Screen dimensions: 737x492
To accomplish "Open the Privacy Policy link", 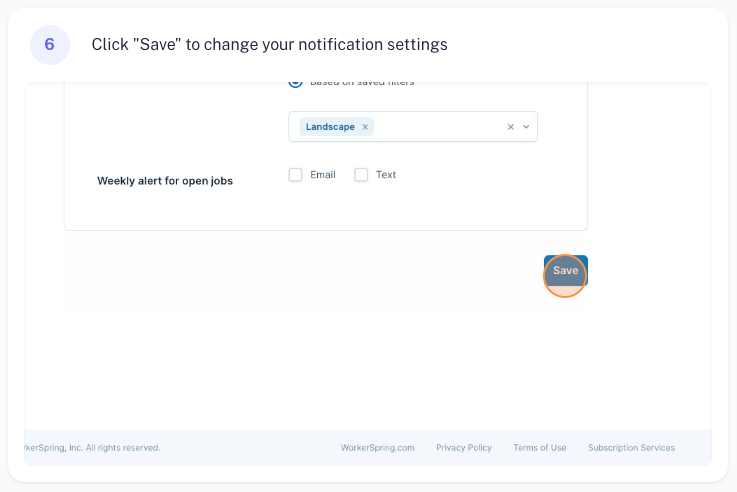I will coord(464,448).
